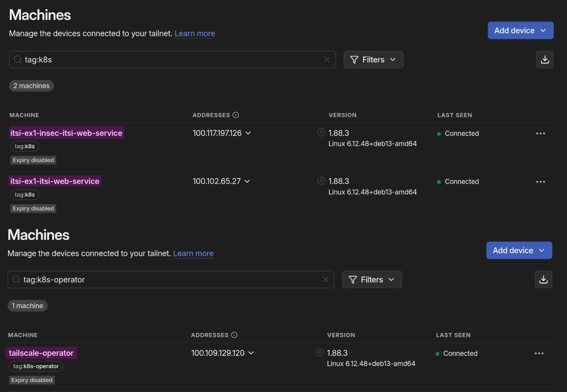The height and width of the screenshot is (392, 567).
Task: Click the info icon next to the first ADDRESSES header
Action: 236,115
